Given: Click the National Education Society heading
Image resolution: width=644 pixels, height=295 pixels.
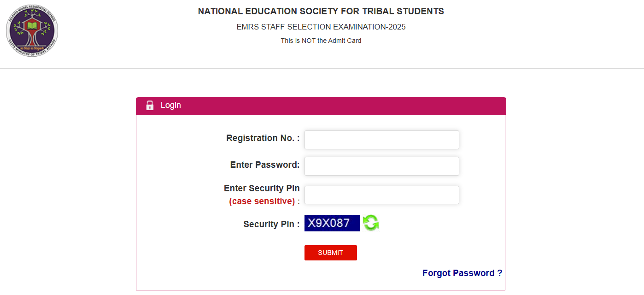Looking at the screenshot, I should click(321, 12).
